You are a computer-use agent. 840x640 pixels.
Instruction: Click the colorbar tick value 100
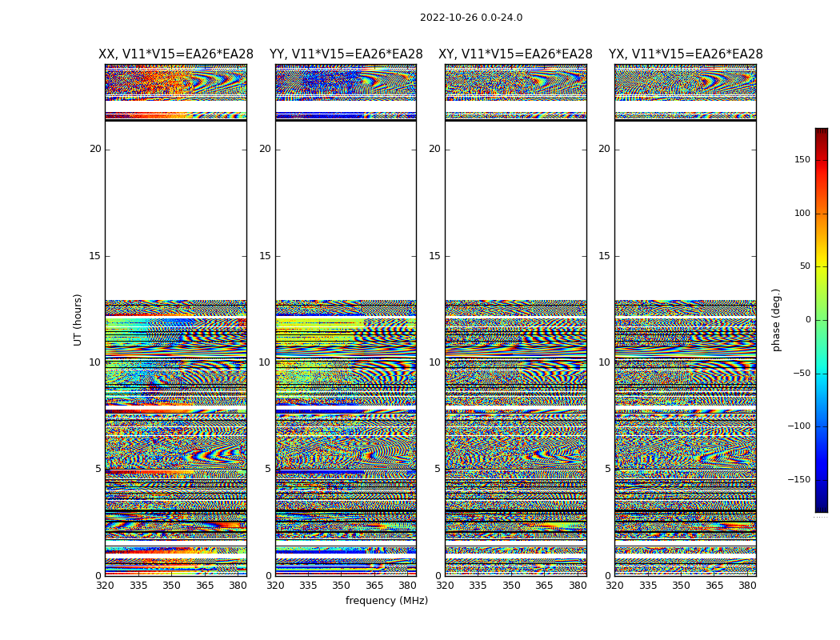click(x=802, y=213)
